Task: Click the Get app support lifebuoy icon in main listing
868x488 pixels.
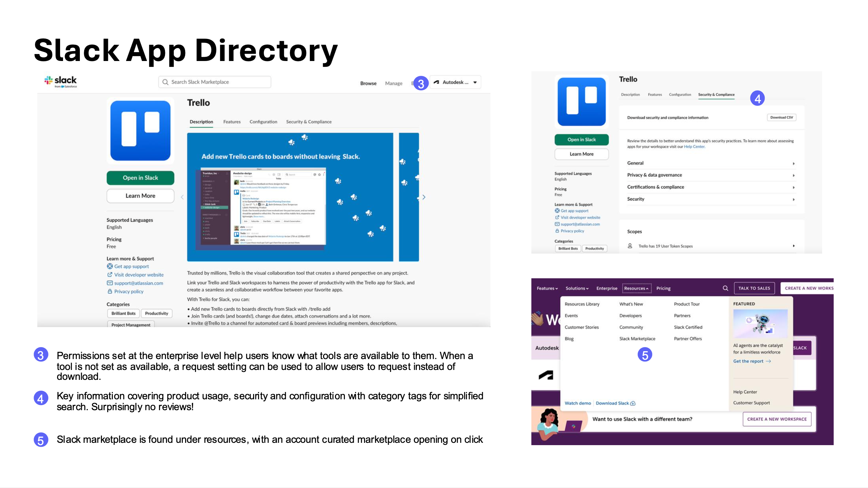Action: click(110, 266)
